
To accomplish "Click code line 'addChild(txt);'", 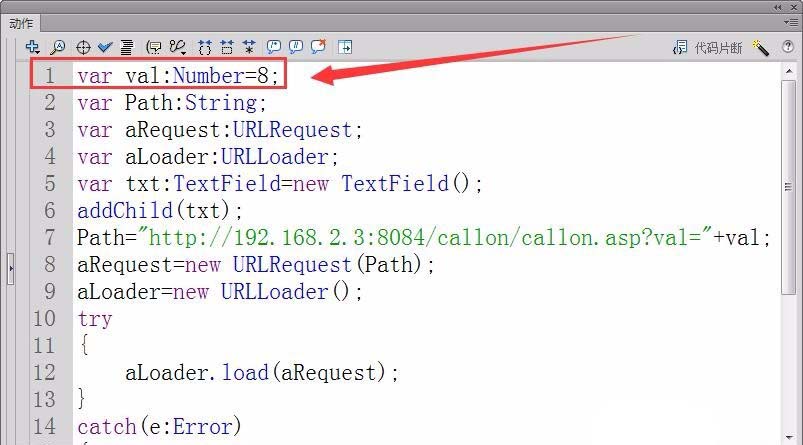I will pyautogui.click(x=160, y=211).
